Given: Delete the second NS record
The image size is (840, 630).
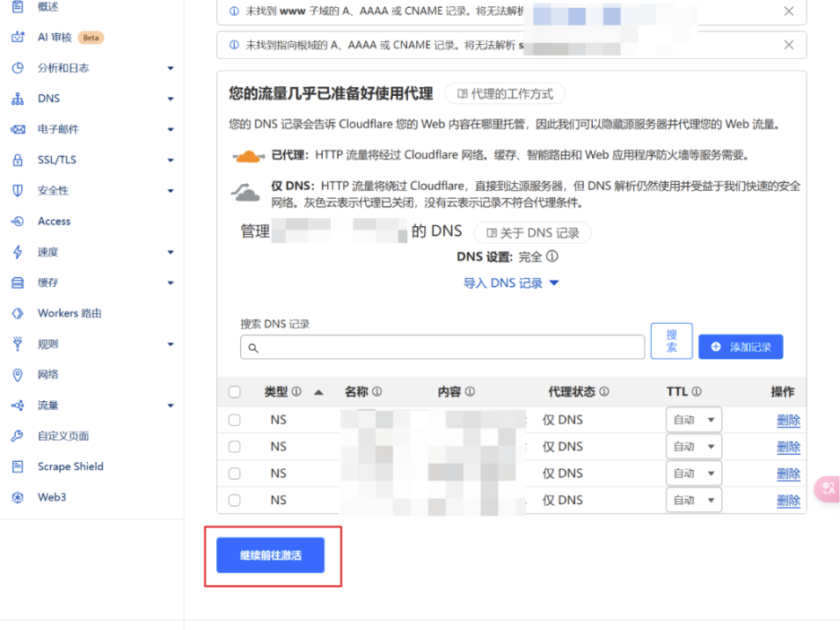Looking at the screenshot, I should coord(789,447).
